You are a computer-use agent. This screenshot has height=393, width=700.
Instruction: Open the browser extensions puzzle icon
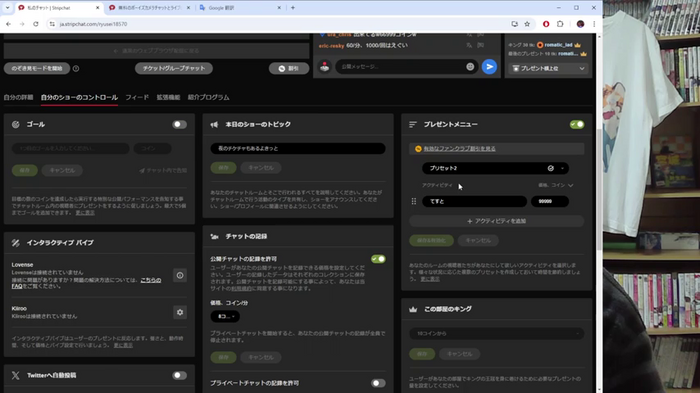tap(560, 24)
